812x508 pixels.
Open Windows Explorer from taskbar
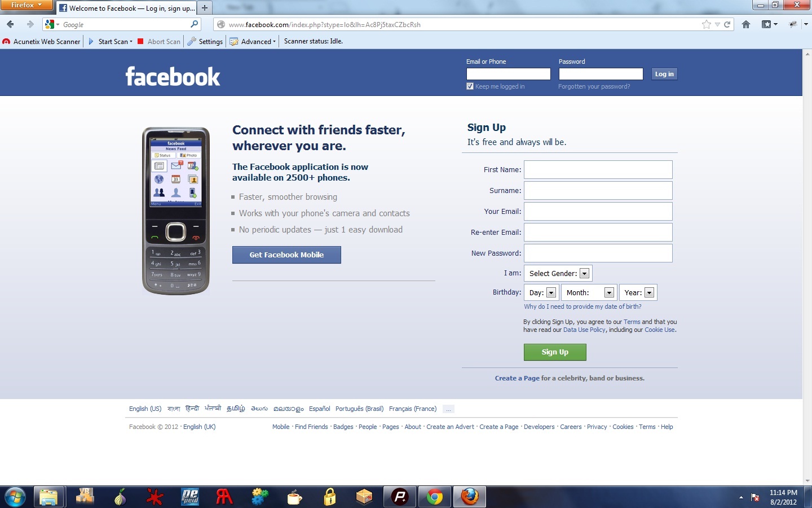point(48,497)
